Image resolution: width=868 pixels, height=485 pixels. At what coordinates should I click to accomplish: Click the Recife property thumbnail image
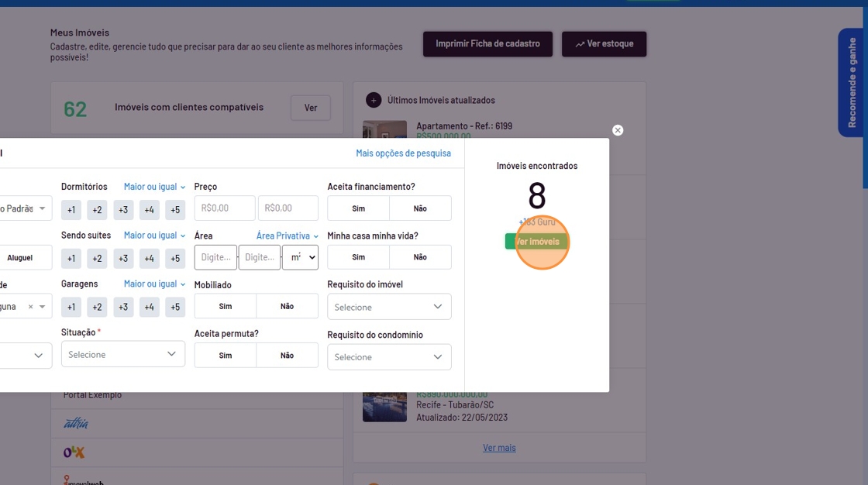click(384, 406)
